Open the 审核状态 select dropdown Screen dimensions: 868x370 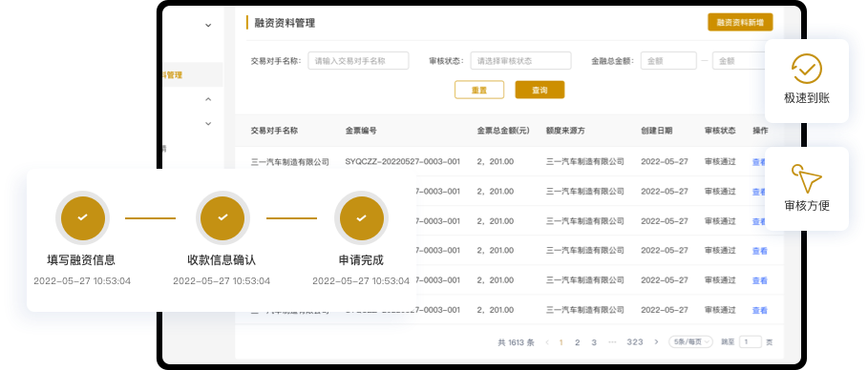(x=521, y=61)
